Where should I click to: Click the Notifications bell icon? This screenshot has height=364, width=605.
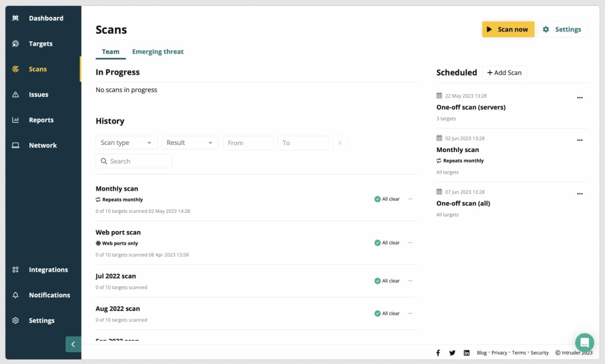pos(16,295)
